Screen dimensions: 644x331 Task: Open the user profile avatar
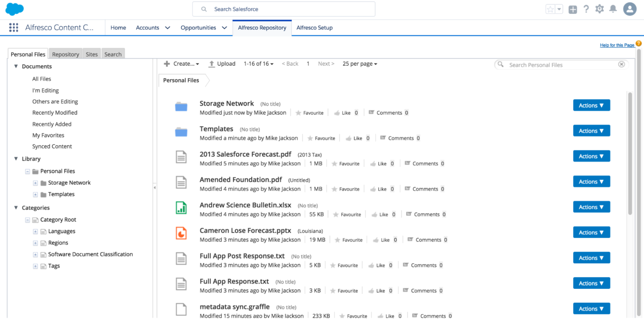[x=630, y=9]
